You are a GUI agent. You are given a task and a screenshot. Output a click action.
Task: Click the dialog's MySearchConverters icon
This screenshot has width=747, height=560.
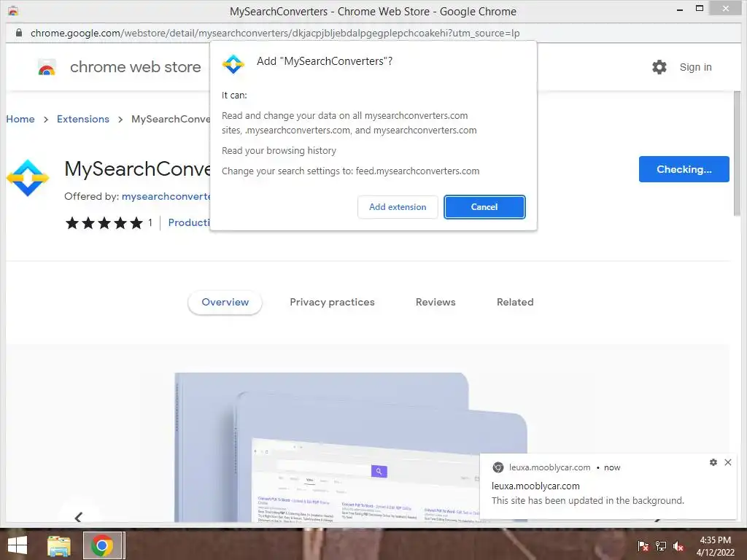233,64
